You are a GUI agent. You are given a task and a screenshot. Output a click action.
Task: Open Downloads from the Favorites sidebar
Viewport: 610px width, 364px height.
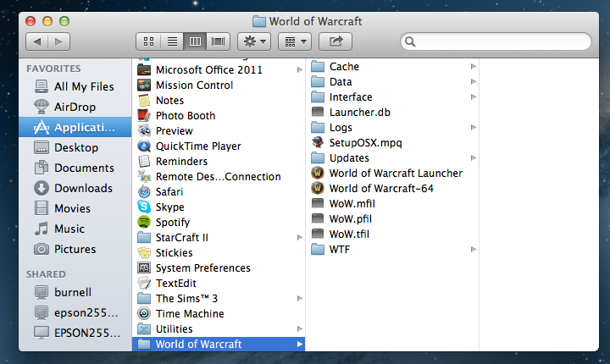pos(83,188)
